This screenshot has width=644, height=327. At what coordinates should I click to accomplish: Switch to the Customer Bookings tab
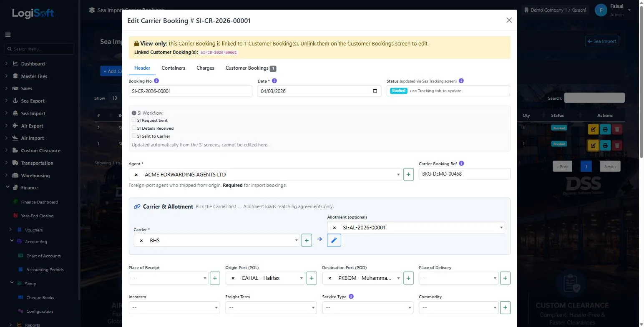pyautogui.click(x=251, y=68)
